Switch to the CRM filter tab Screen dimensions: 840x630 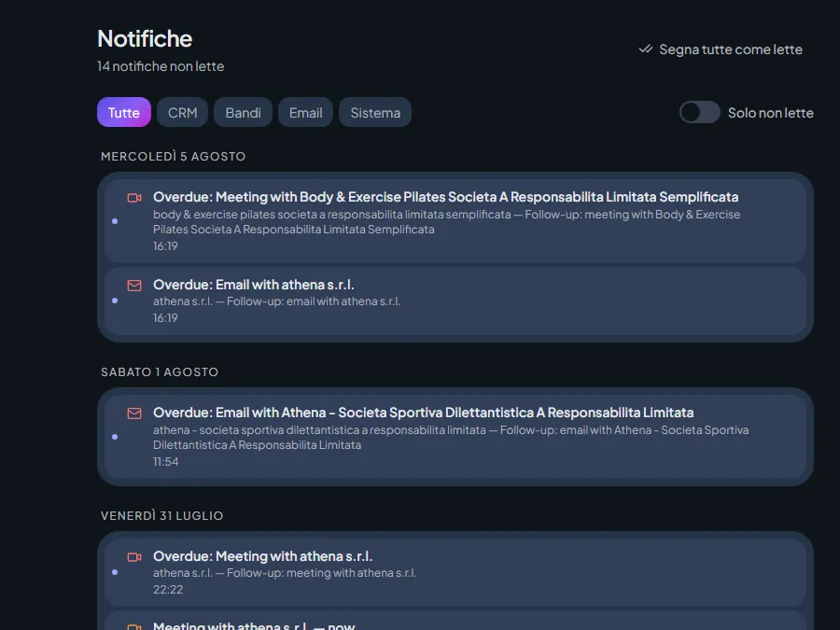point(183,113)
